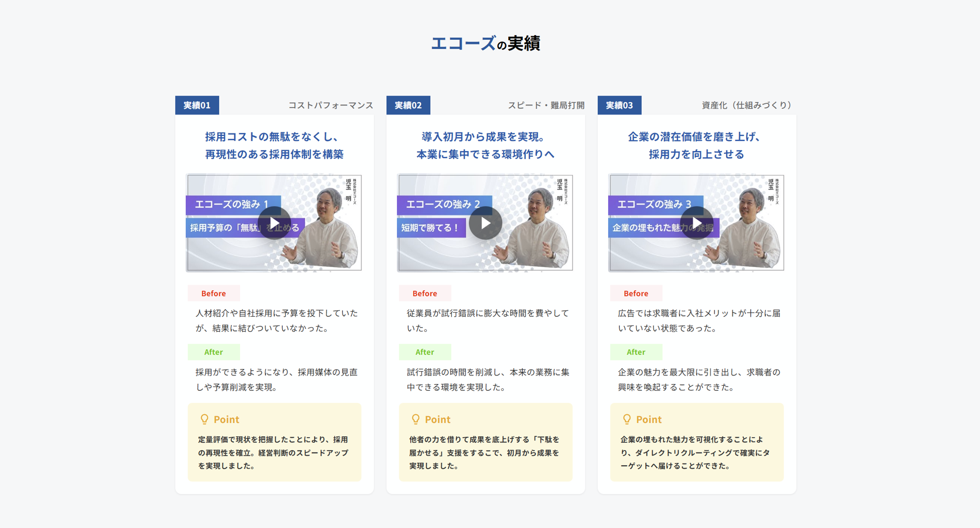This screenshot has height=528, width=980.
Task: Click the lightbulb icon in the 実績01 Point box
Action: click(204, 419)
